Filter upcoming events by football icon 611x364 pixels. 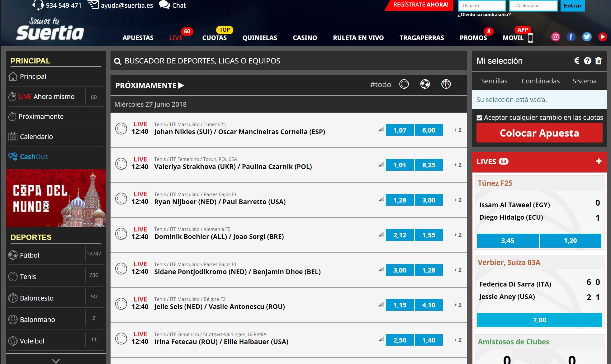[425, 84]
